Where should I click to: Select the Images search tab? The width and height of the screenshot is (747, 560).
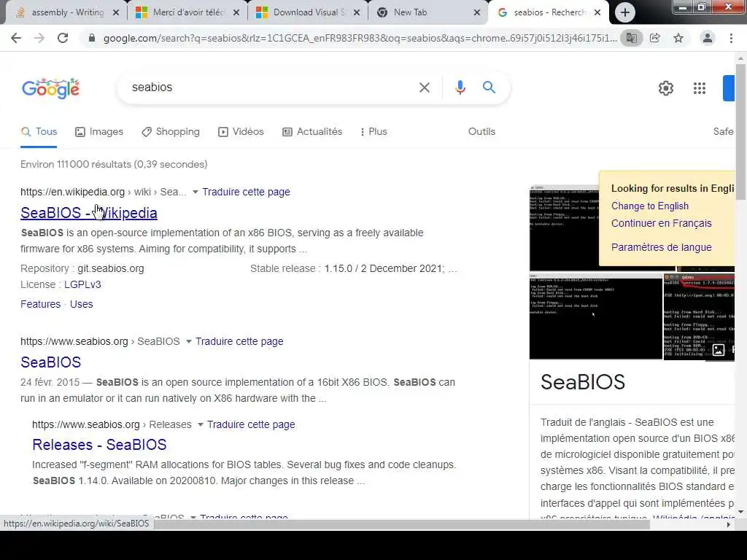[99, 132]
